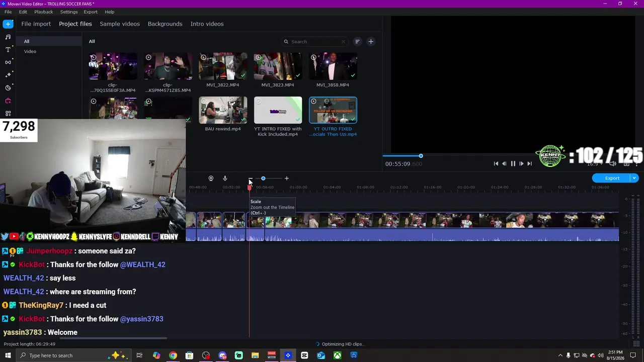This screenshot has width=644, height=362.
Task: Switch to the Backgrounds tab
Action: tap(165, 24)
